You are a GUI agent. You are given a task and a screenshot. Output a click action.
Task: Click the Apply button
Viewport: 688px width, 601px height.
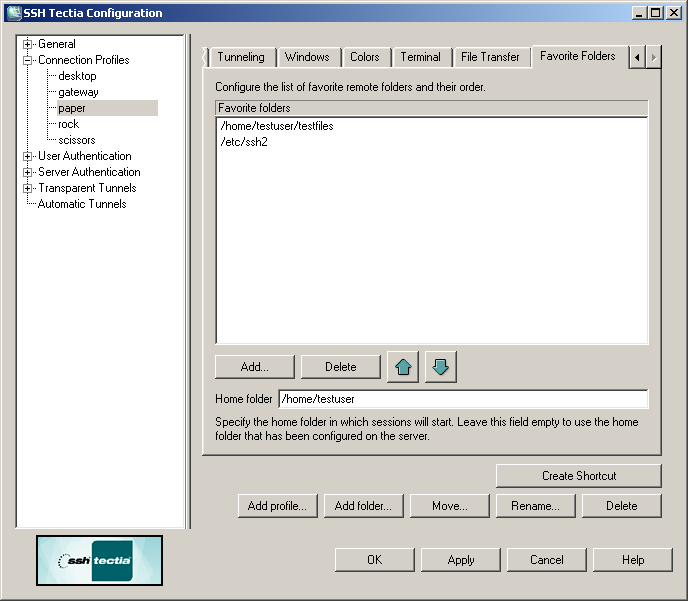click(461, 560)
